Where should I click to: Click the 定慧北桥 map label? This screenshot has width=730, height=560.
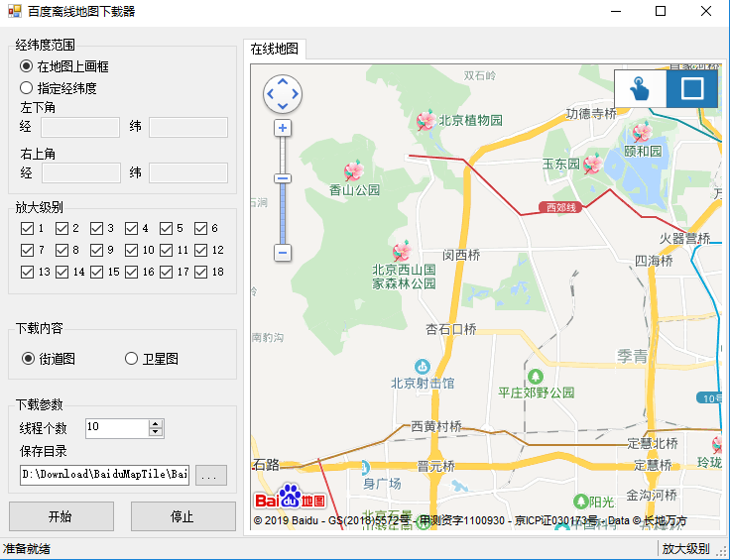tap(653, 443)
